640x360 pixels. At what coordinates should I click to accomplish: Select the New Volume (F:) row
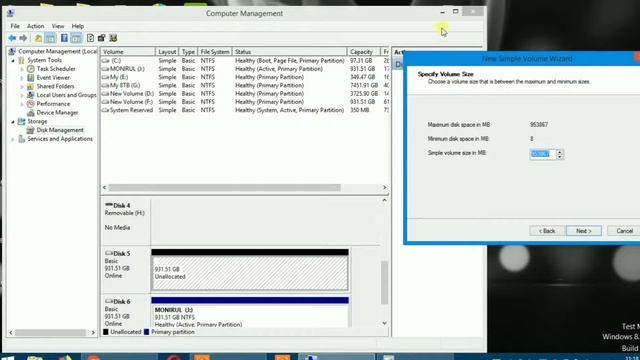(x=245, y=102)
